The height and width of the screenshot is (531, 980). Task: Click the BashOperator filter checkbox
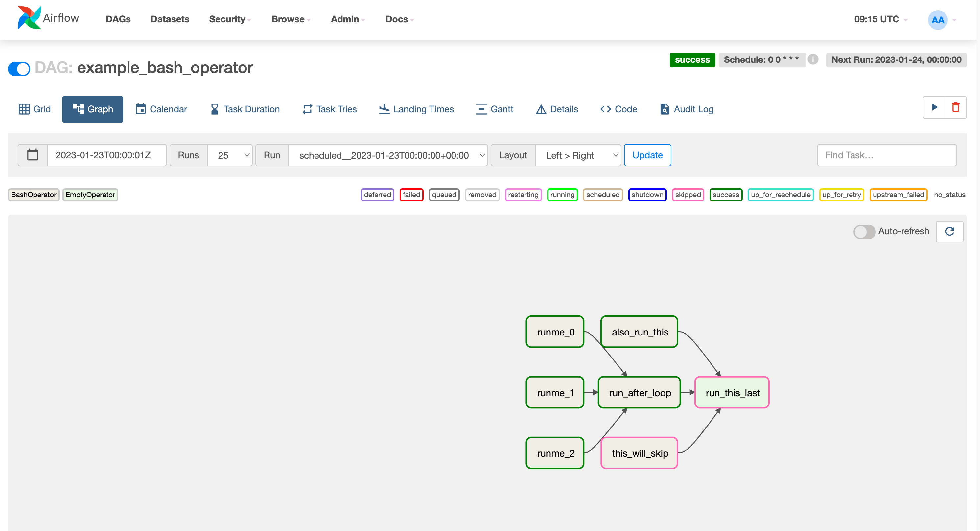point(33,194)
